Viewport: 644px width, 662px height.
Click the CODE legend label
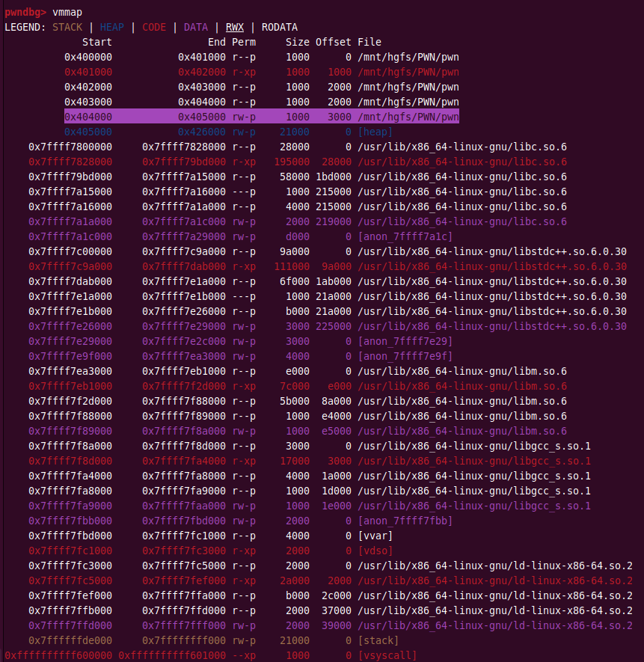click(154, 28)
